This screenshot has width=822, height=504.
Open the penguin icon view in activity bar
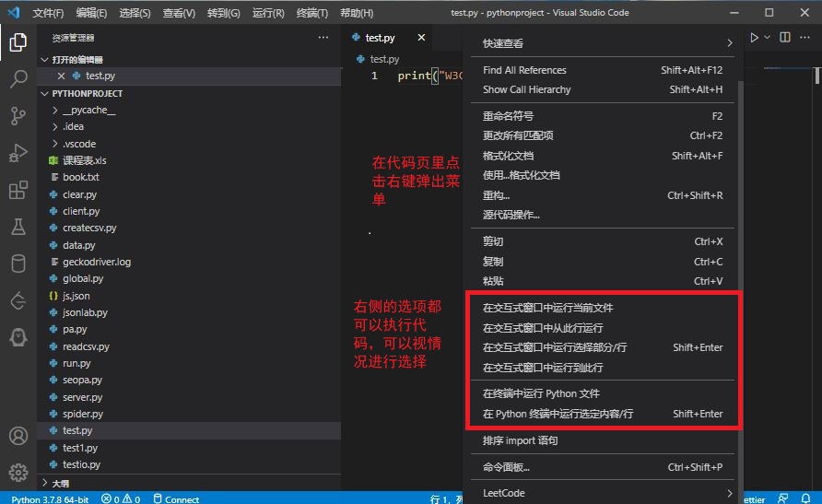click(x=18, y=337)
